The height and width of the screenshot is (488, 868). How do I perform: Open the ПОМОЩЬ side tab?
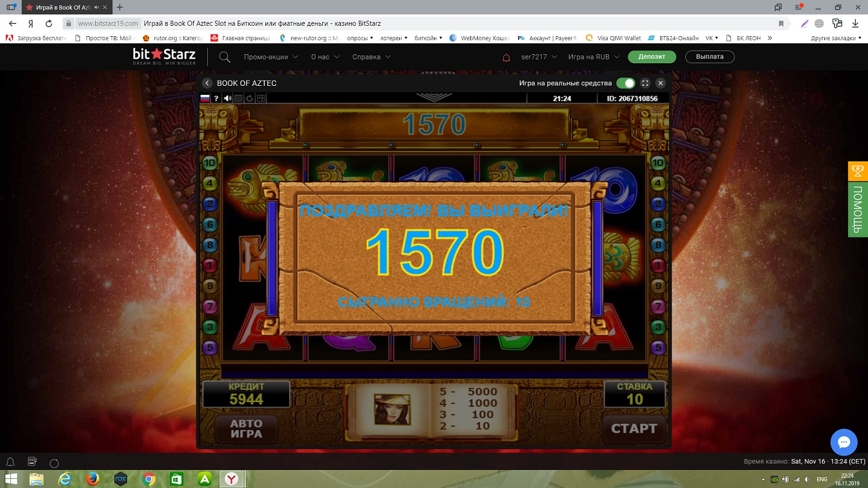tap(858, 209)
